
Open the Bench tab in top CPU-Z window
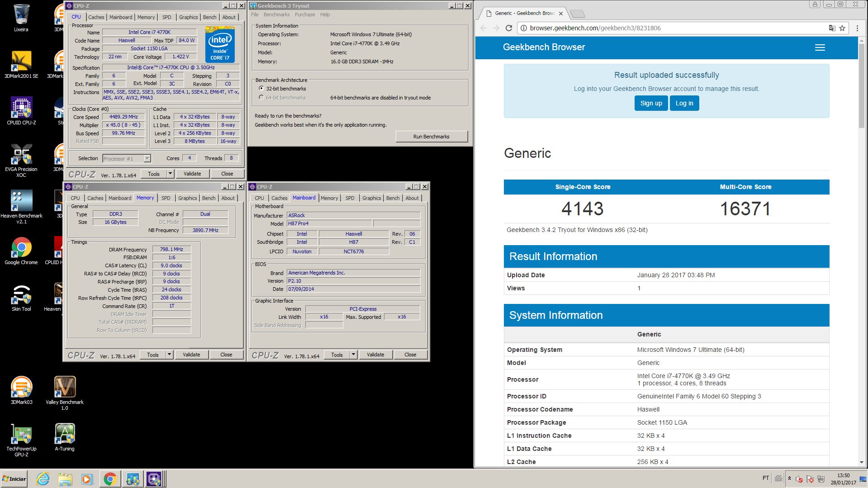[209, 17]
